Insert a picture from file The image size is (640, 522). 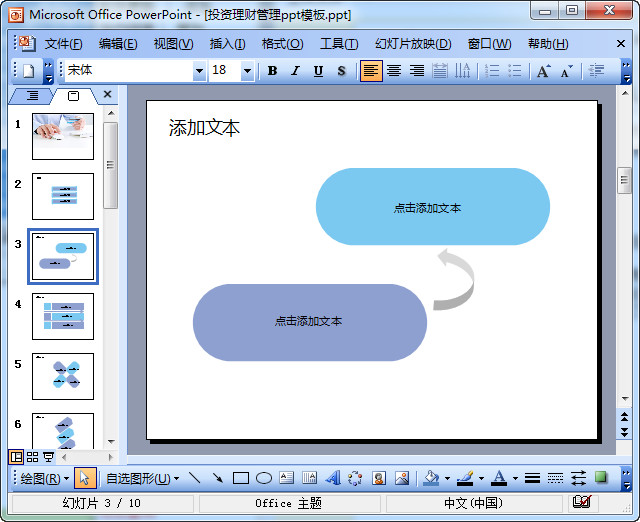coord(402,478)
